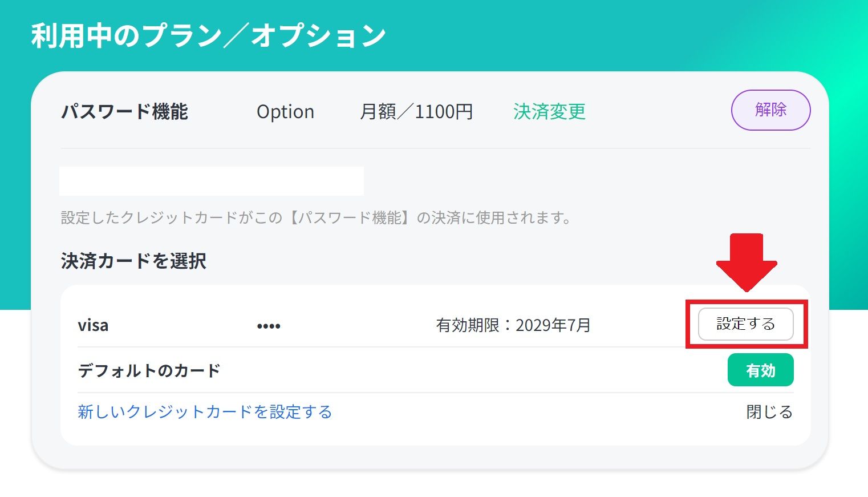
Task: Open the 決済変更 link
Action: 549,111
